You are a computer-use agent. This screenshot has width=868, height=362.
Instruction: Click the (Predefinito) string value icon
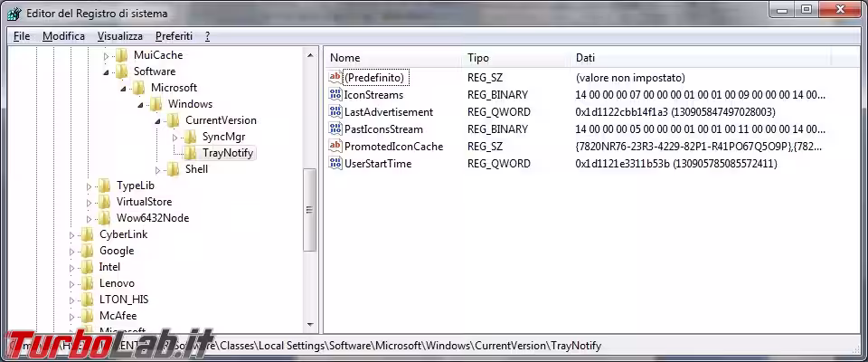pyautogui.click(x=335, y=78)
